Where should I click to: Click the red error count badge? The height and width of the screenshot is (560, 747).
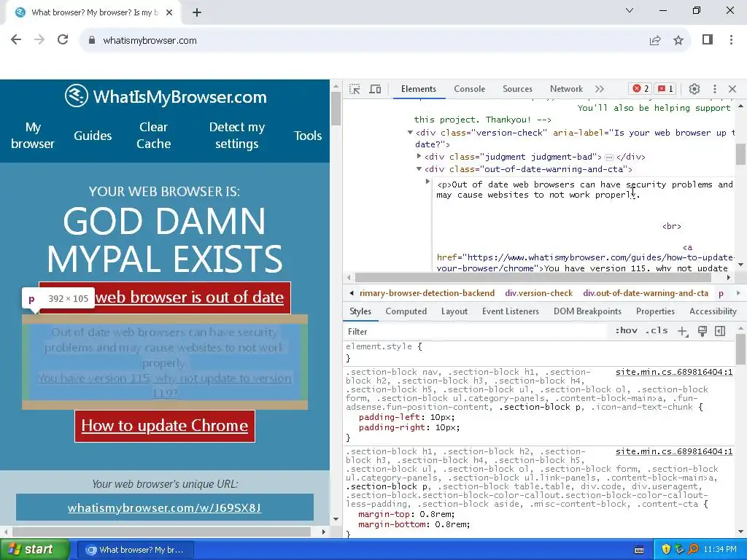click(640, 88)
